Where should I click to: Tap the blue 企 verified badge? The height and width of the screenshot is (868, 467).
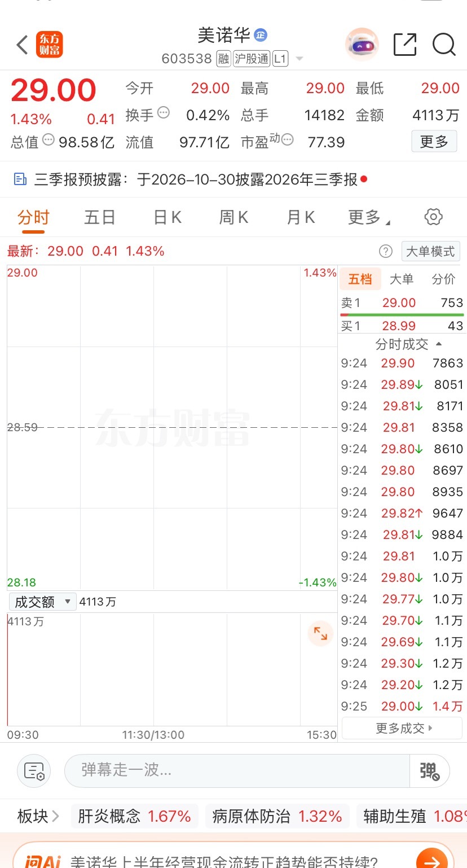point(261,35)
